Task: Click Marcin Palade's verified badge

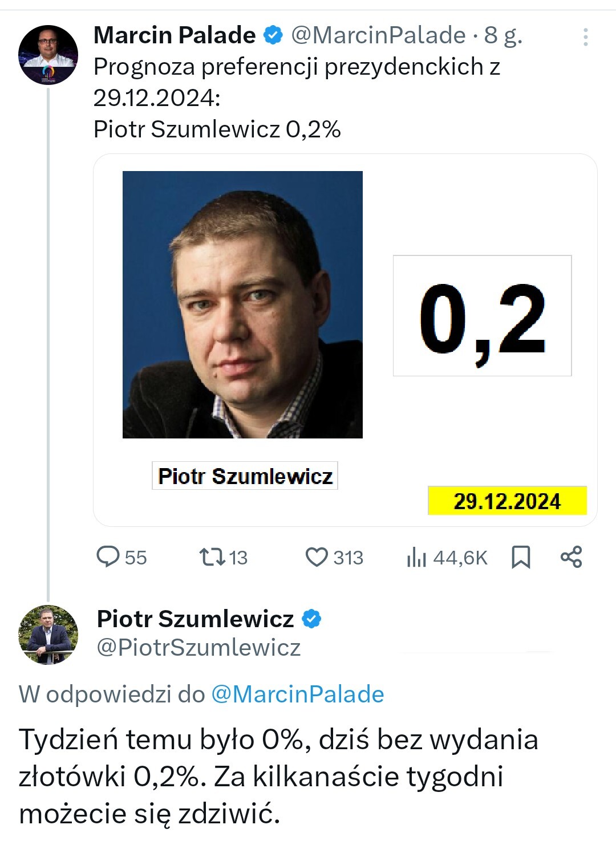Action: click(x=273, y=35)
